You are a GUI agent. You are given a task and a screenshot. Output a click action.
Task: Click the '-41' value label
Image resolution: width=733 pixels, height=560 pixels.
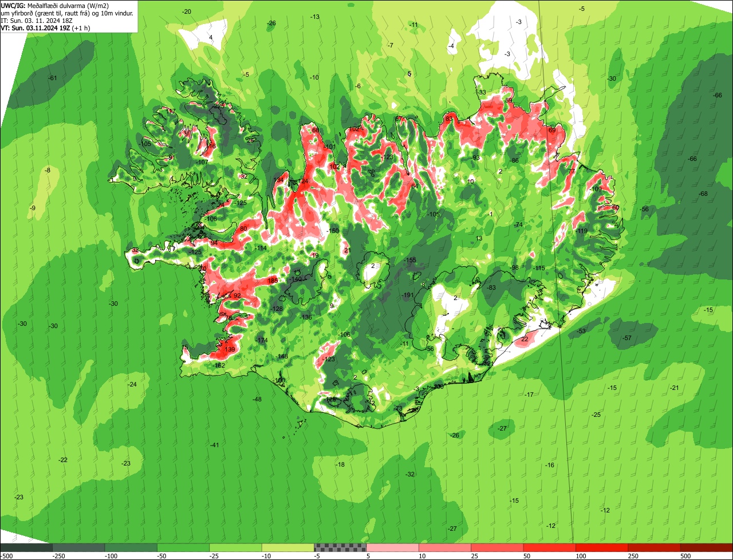214,445
